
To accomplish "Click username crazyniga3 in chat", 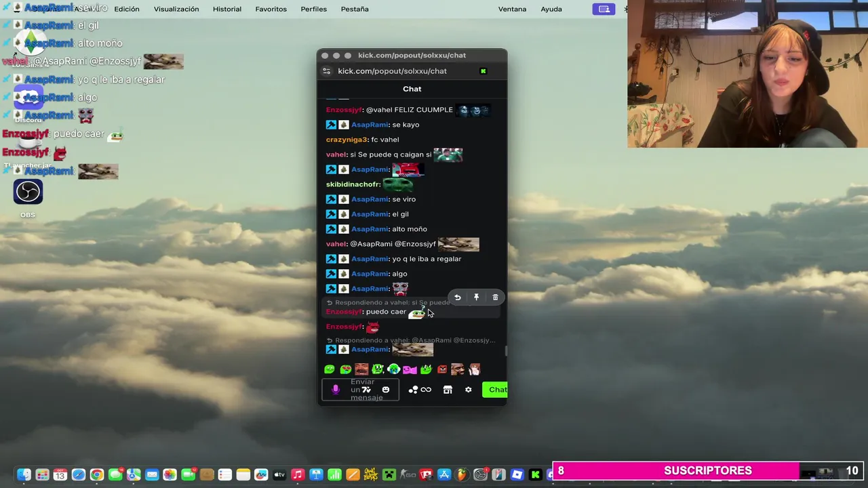I will tap(347, 140).
